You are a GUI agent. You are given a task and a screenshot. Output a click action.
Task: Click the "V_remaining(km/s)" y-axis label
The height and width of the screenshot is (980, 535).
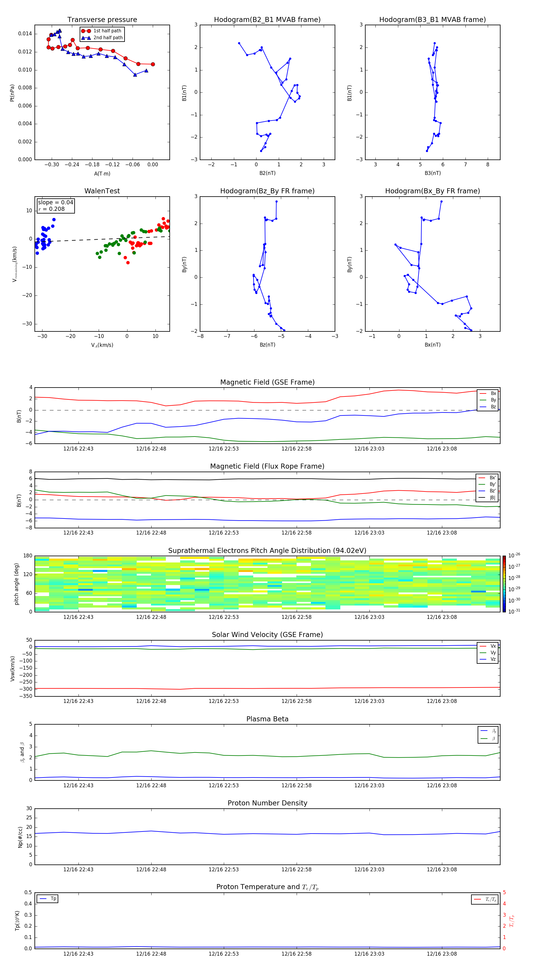coord(15,264)
